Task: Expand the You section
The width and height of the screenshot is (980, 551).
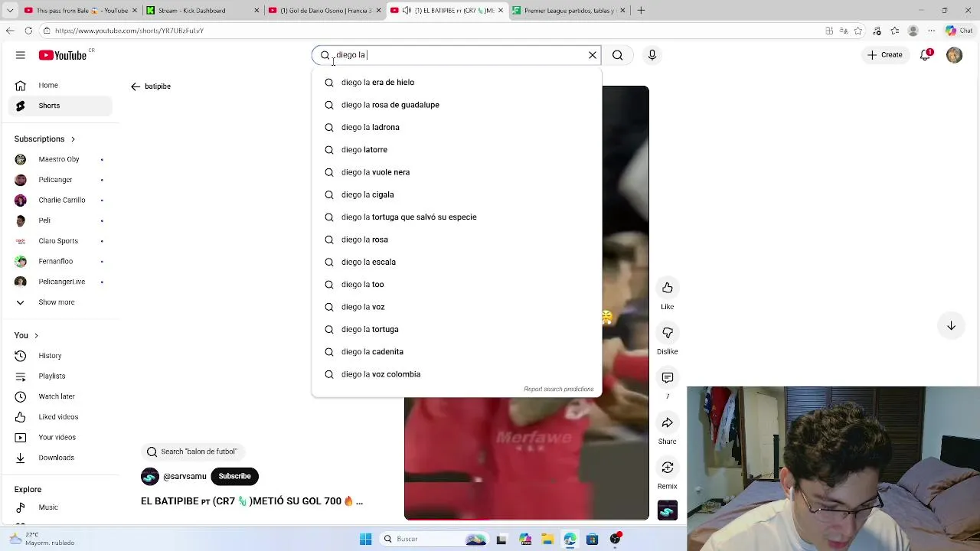Action: [x=26, y=335]
